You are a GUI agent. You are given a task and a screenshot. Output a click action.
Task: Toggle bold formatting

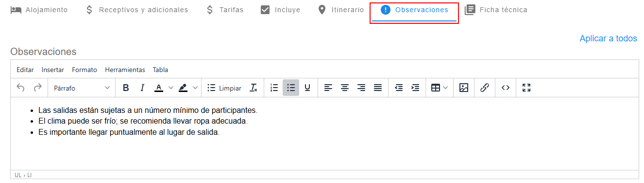click(x=126, y=88)
